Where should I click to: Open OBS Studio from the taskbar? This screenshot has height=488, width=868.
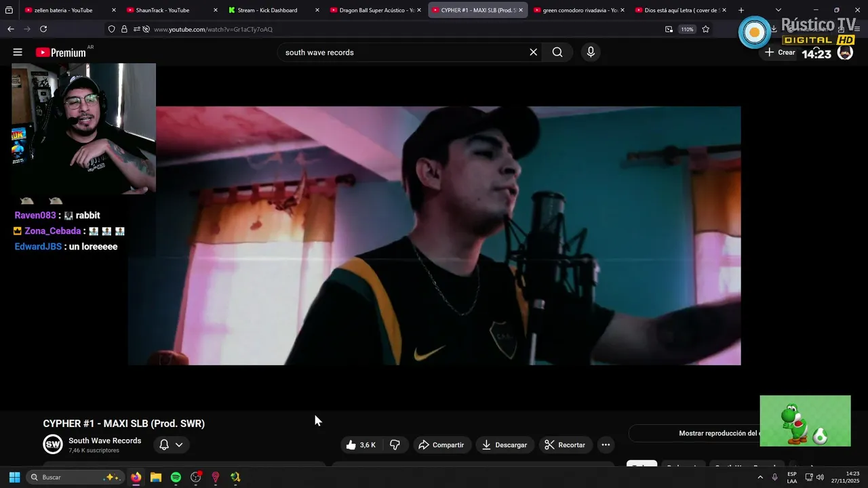coord(196,477)
